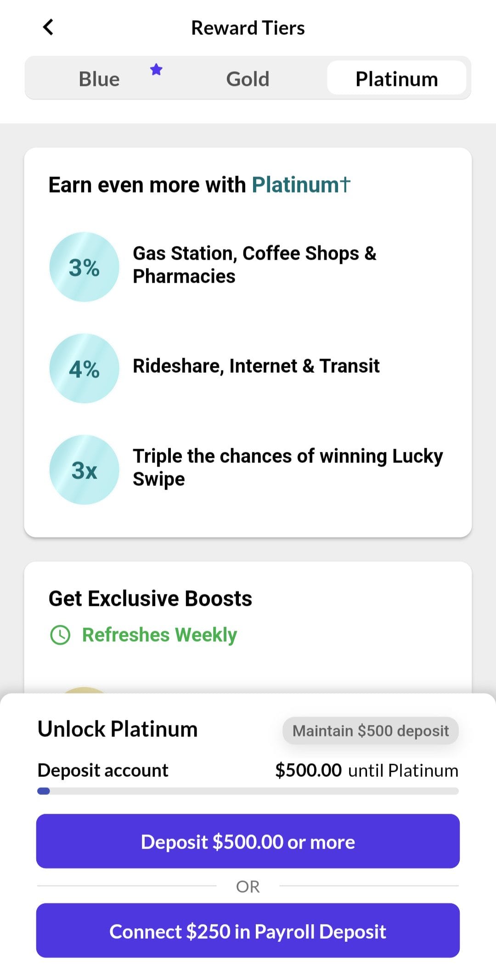Click the deposit progress bar

(x=248, y=791)
